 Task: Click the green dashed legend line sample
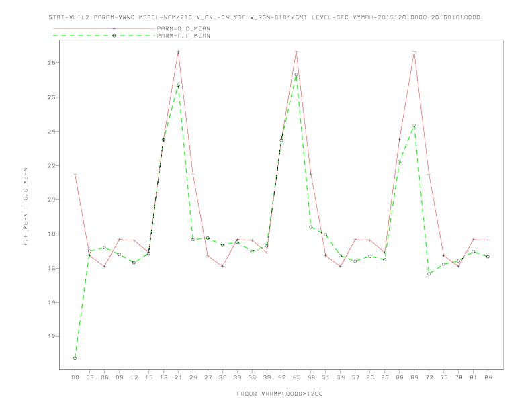coord(104,36)
